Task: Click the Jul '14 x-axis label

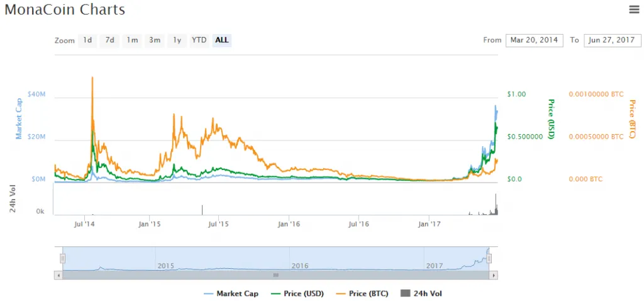Action: tap(85, 225)
